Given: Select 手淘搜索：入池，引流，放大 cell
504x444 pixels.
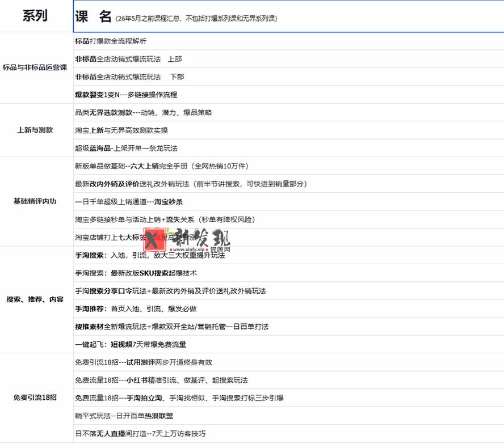Looking at the screenshot, I should click(x=289, y=255).
